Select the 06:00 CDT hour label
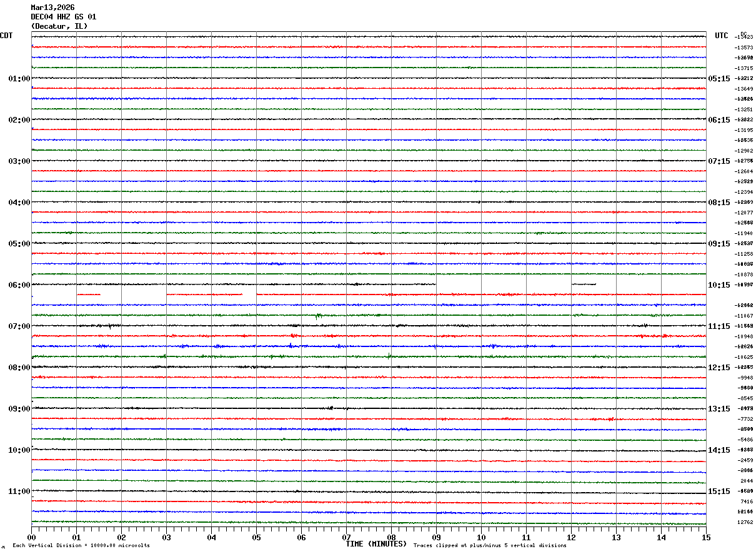The height and width of the screenshot is (554, 756). (19, 285)
